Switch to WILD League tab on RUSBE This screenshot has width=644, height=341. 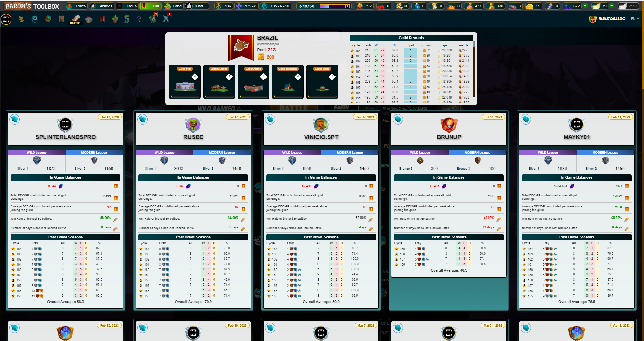[165, 153]
